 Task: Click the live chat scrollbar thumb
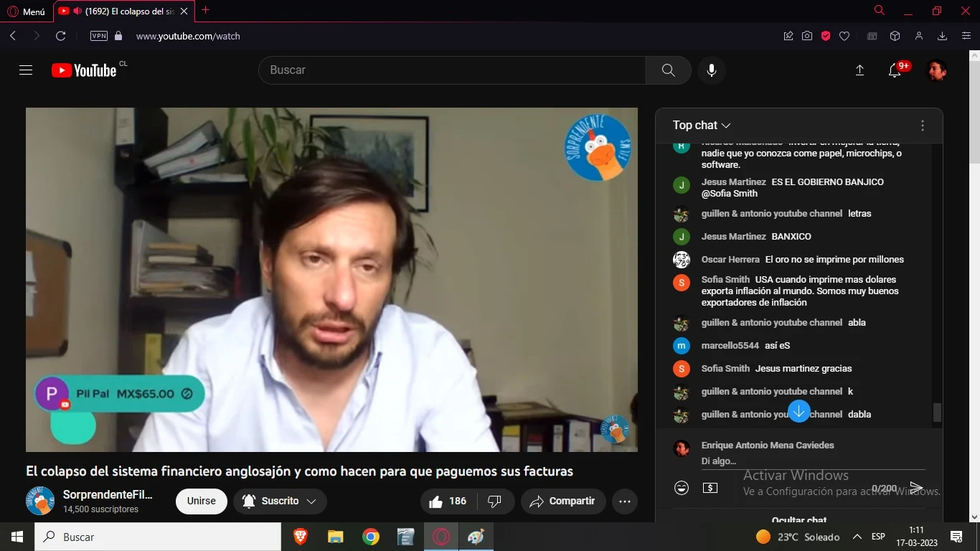[937, 413]
